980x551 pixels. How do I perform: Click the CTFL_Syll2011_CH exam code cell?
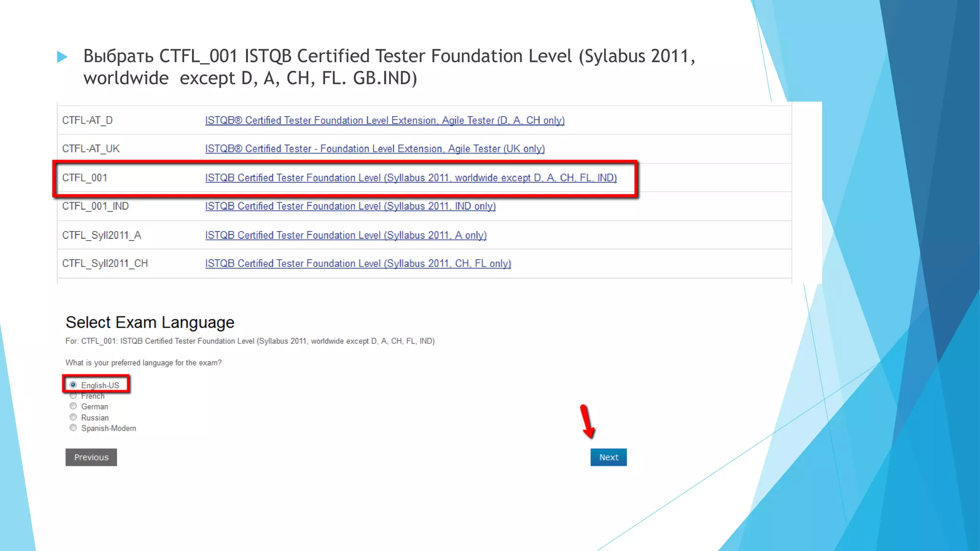pos(105,264)
